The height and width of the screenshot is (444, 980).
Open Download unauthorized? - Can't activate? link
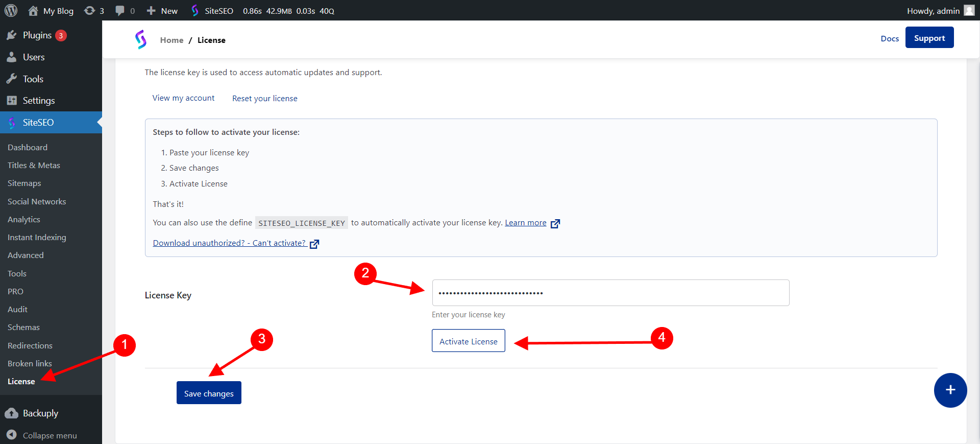[x=229, y=243]
